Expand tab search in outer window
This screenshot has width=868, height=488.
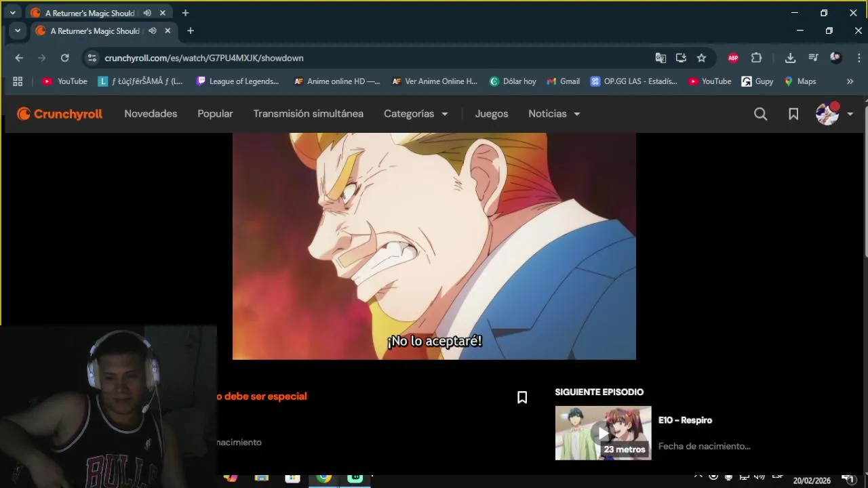click(x=12, y=13)
